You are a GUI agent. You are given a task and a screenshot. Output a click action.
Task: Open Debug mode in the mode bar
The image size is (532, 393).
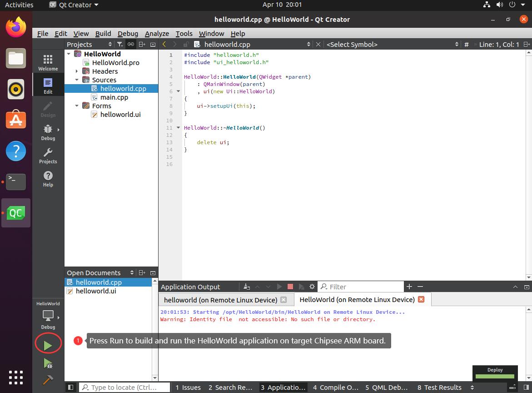48,132
